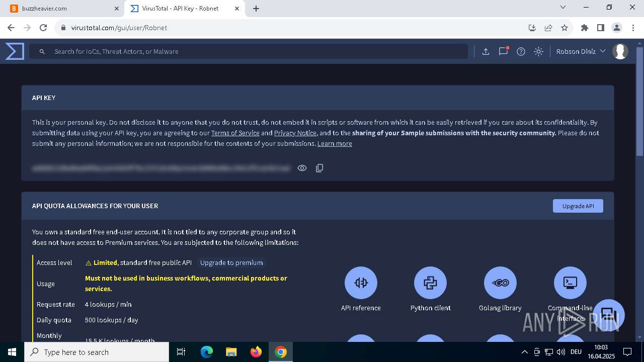Click the taskbar search box
The width and height of the screenshot is (644, 362).
pyautogui.click(x=97, y=352)
